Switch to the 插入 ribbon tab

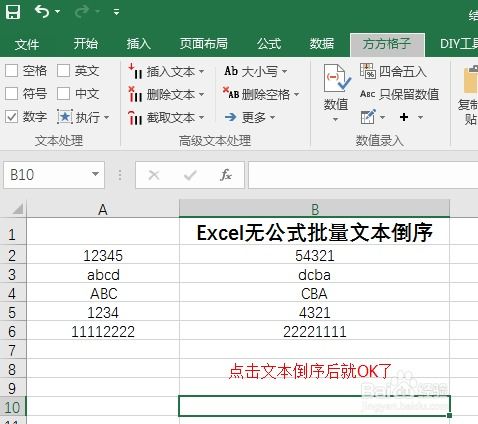(139, 44)
